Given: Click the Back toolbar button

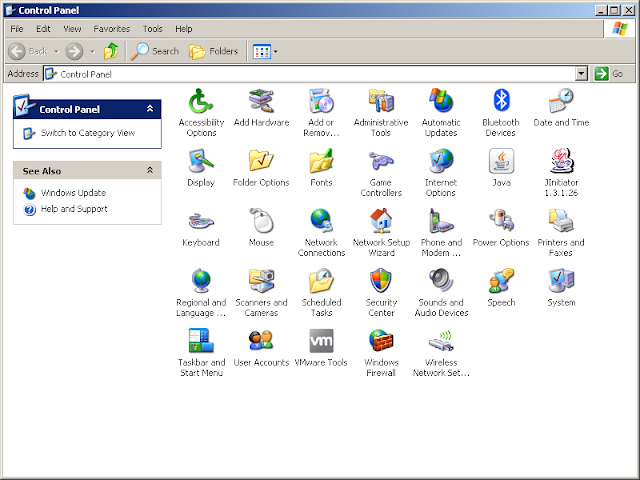Looking at the screenshot, I should [x=28, y=51].
